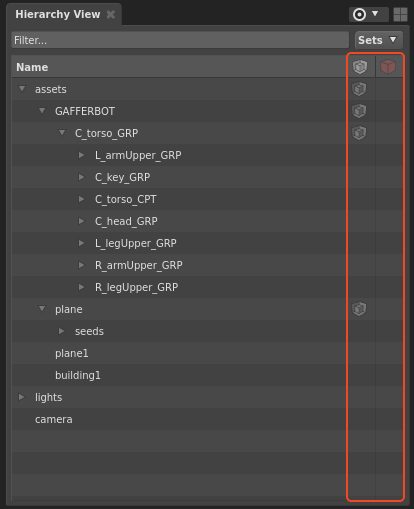Click the panel layout grid icon
This screenshot has height=509, width=414.
pos(400,14)
